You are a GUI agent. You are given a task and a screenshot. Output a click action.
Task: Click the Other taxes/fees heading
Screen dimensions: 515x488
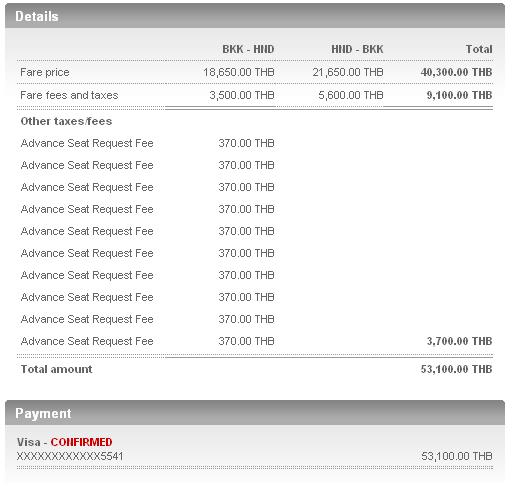(66, 121)
